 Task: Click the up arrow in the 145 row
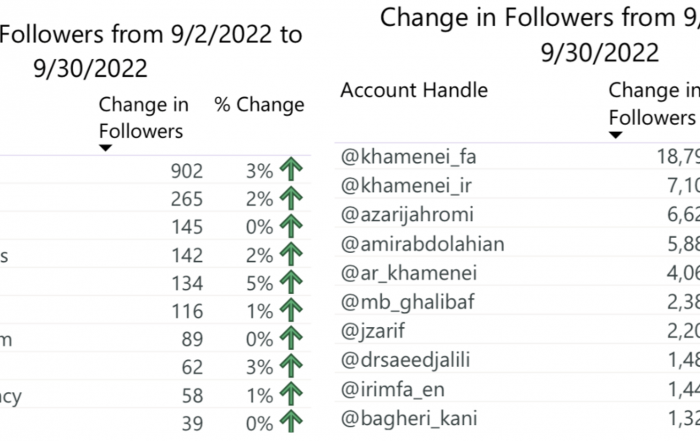tap(292, 226)
